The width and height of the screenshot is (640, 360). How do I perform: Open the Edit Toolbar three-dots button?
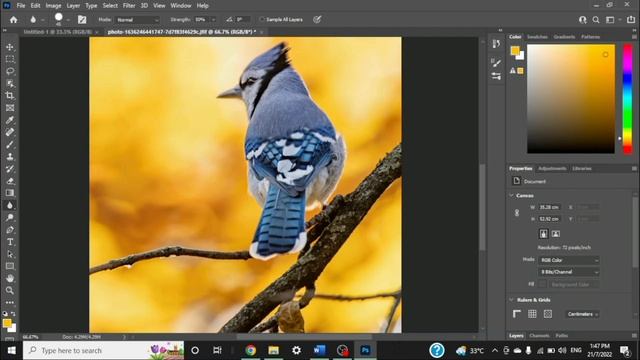pyautogui.click(x=10, y=302)
